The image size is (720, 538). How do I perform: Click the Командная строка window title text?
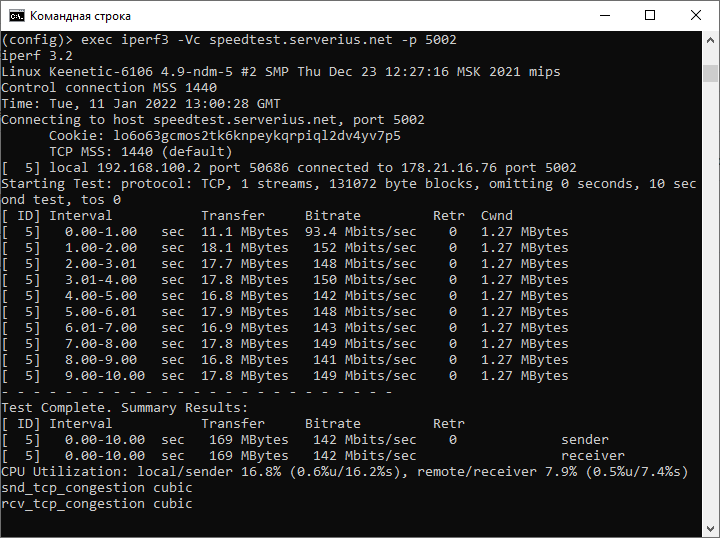[80, 16]
